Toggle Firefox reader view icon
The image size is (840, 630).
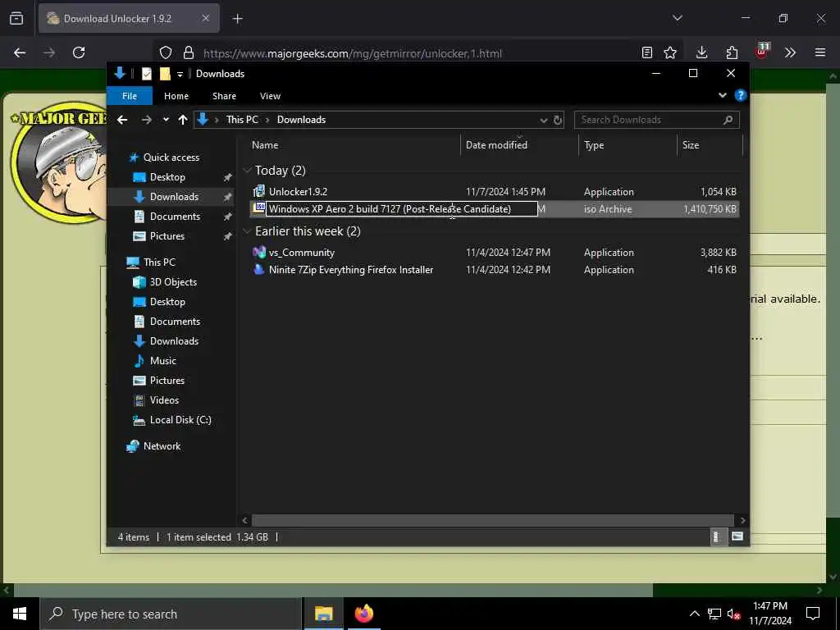click(x=647, y=52)
